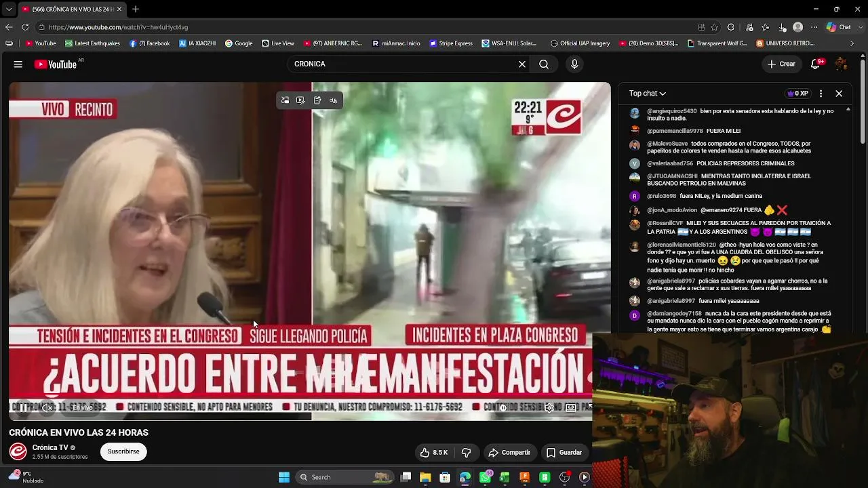
Task: Expand the tab search dropdown
Action: (x=9, y=9)
